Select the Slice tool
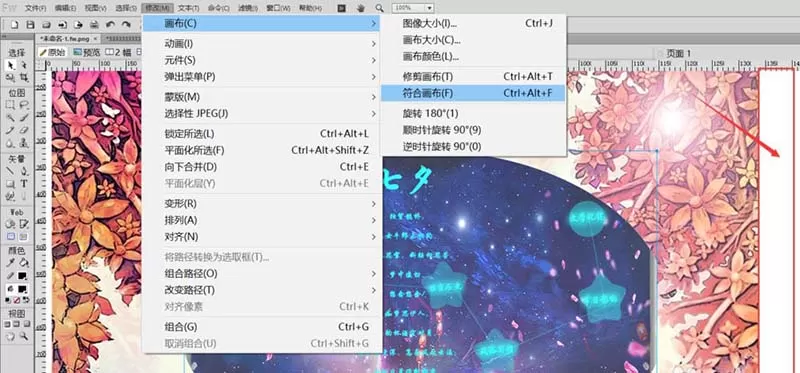 [23, 223]
